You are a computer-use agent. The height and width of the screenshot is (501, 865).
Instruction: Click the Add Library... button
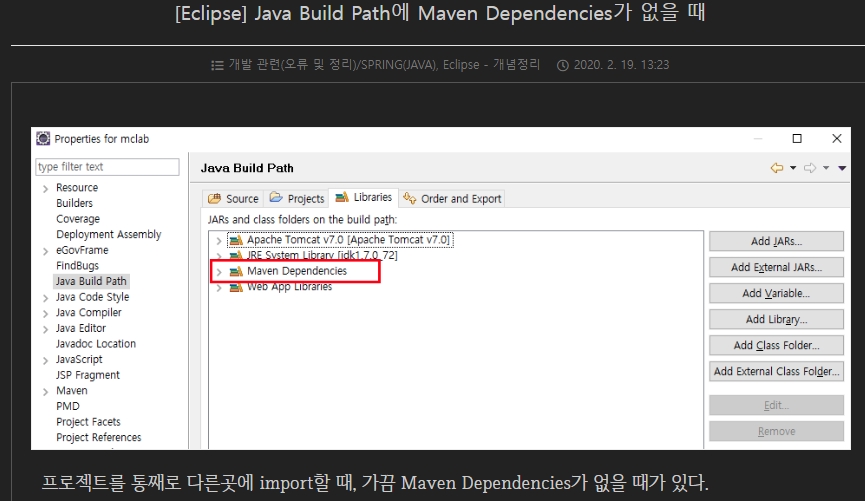(776, 319)
